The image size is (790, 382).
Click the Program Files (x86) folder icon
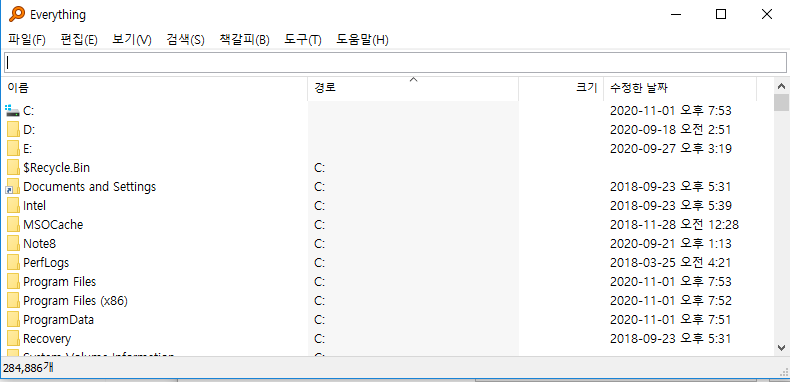click(x=14, y=301)
